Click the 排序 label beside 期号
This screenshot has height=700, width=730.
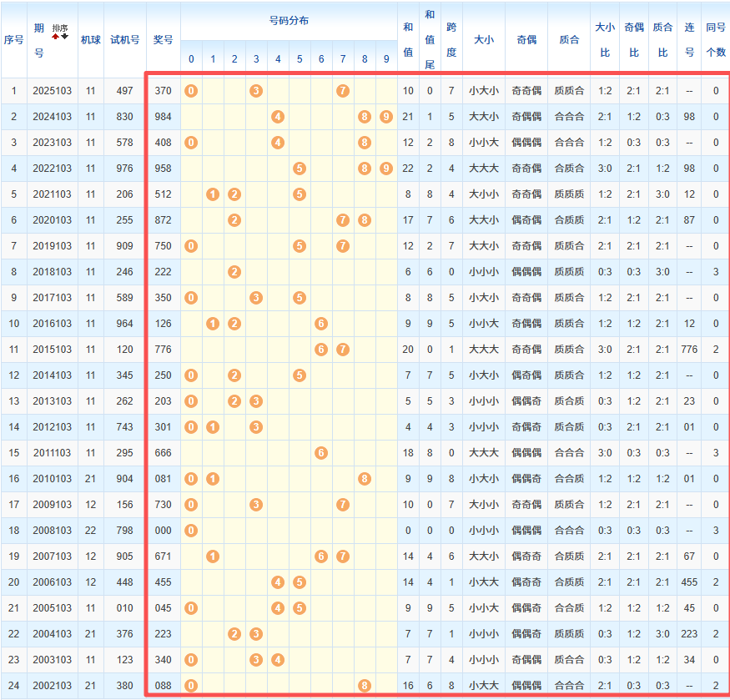click(60, 28)
